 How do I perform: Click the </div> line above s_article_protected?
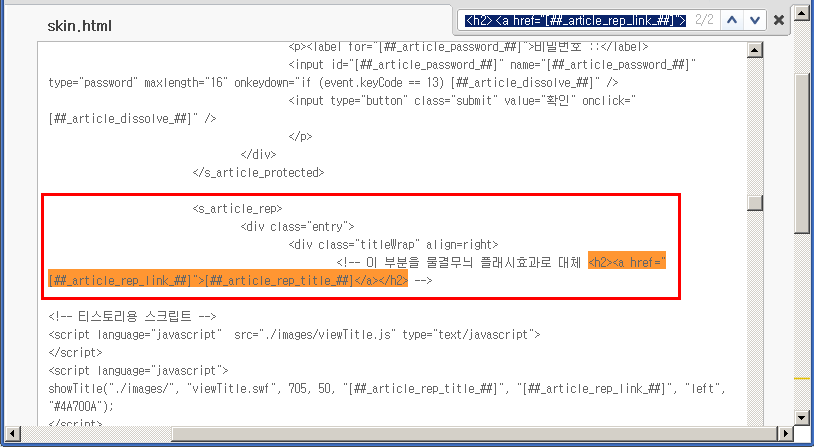259,155
